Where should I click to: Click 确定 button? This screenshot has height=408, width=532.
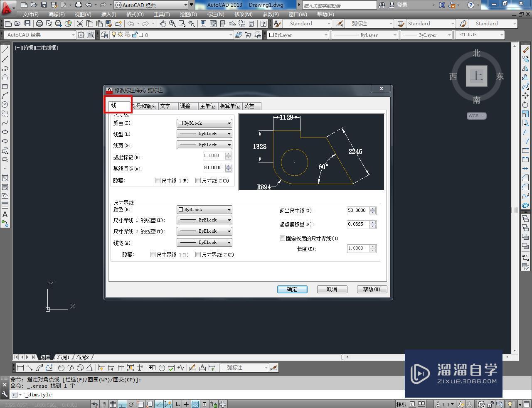292,289
